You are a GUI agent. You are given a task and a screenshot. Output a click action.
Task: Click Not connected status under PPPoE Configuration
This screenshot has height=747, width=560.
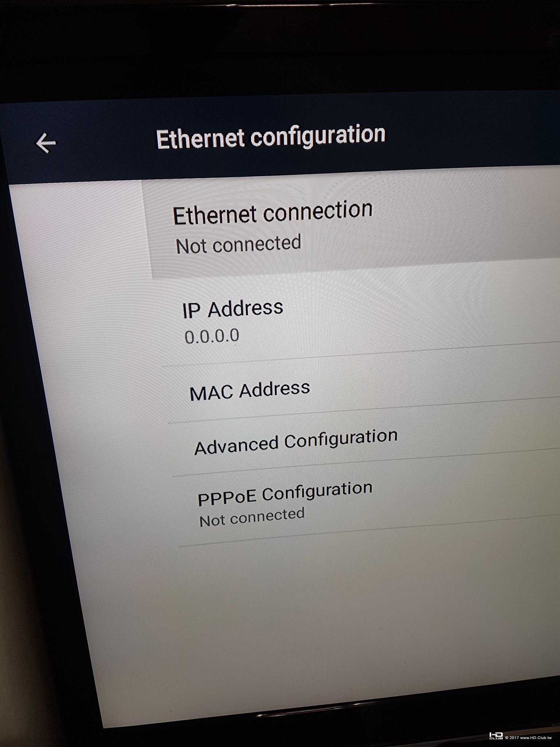(252, 517)
